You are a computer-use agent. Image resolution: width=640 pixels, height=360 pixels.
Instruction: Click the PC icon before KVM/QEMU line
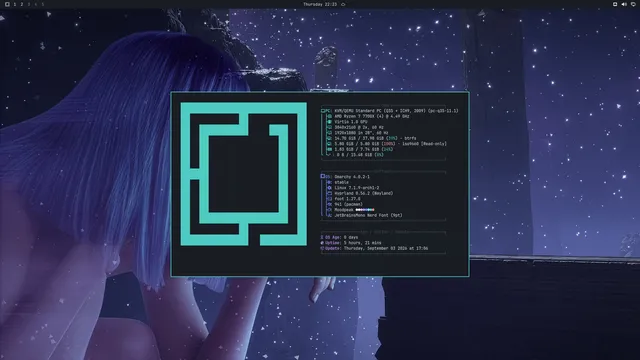(x=323, y=111)
